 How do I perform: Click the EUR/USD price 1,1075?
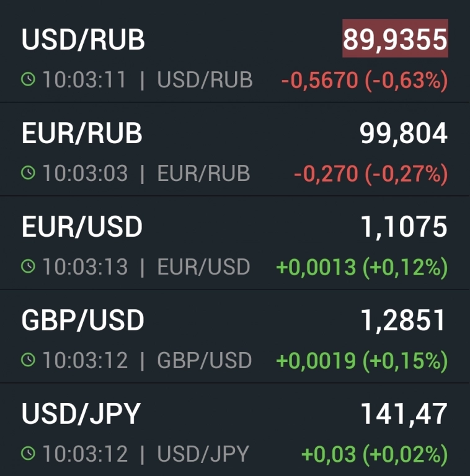click(x=404, y=227)
